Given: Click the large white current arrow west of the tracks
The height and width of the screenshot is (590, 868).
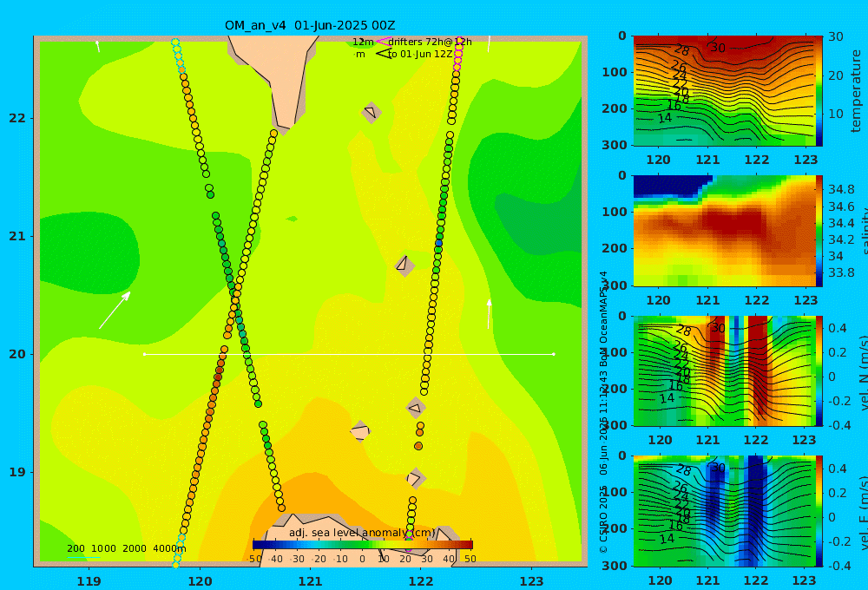Looking at the screenshot, I should (x=115, y=311).
